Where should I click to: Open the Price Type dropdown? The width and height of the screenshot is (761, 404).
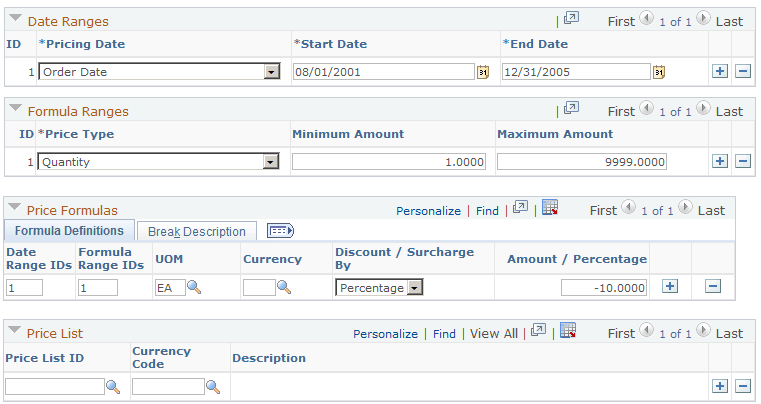(270, 162)
